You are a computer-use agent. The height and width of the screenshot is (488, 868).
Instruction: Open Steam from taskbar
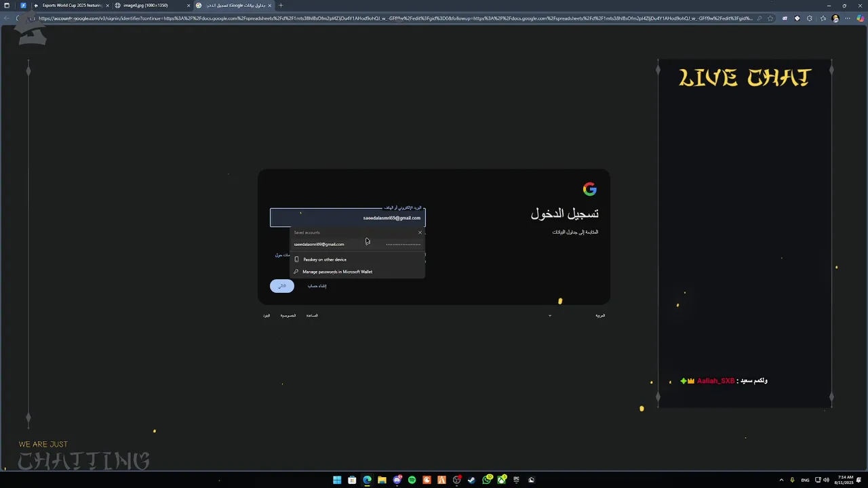471,480
